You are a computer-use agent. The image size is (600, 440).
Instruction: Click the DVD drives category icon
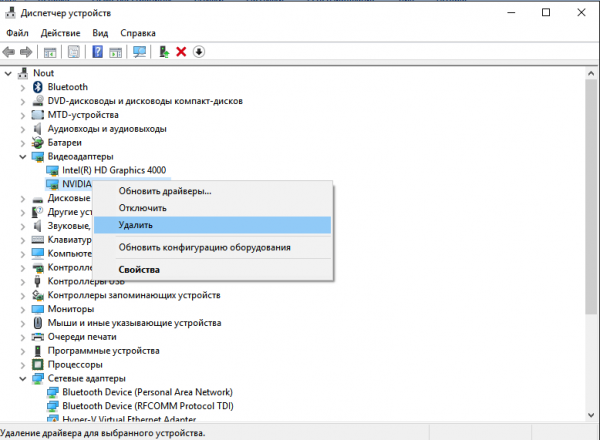(x=38, y=101)
